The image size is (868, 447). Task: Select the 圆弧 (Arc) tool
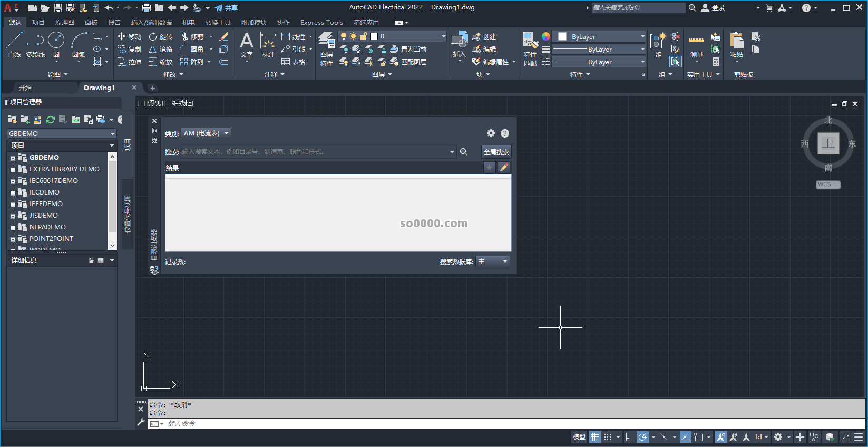[79, 44]
